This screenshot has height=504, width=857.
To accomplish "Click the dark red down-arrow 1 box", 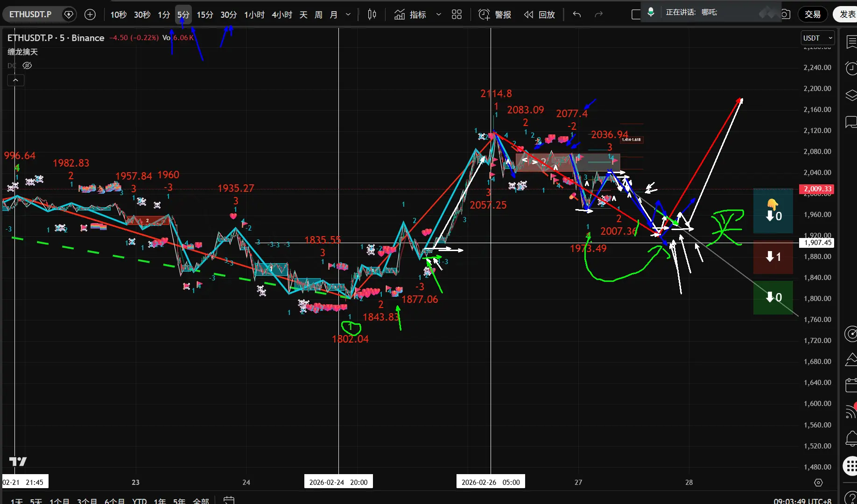I will [773, 257].
